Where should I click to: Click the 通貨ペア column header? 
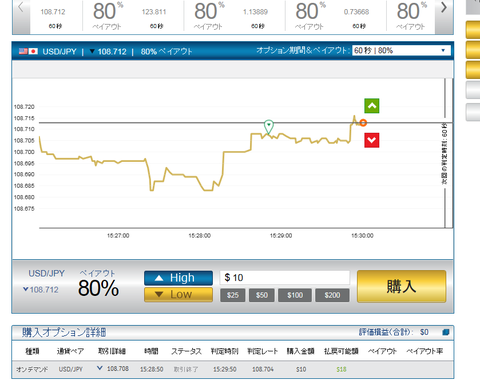(70, 351)
